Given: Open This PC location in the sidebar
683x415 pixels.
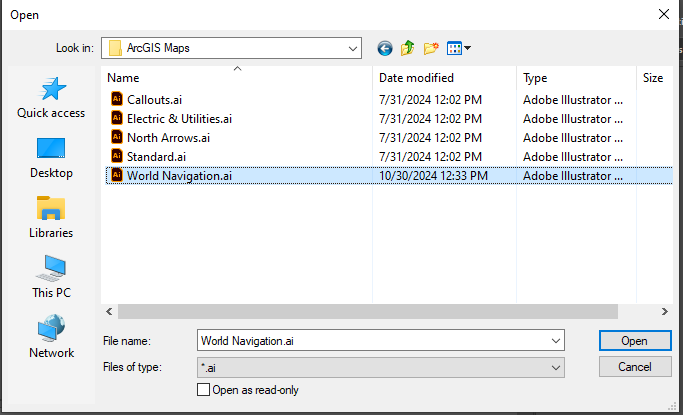Looking at the screenshot, I should [x=51, y=277].
